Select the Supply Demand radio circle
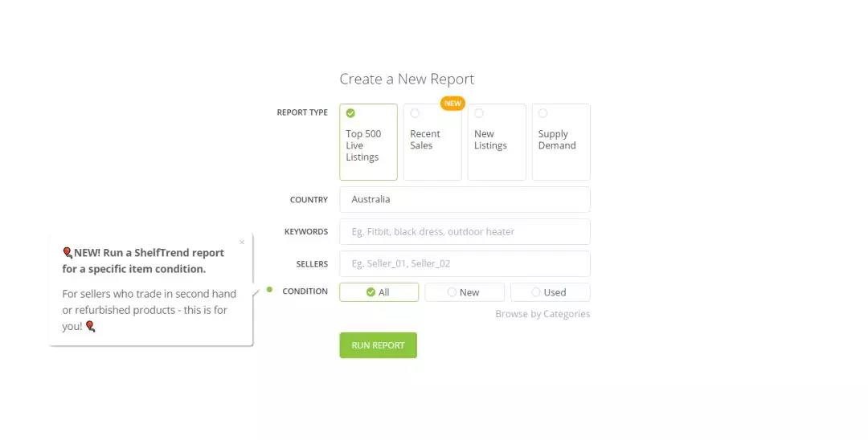The height and width of the screenshot is (440, 868). click(x=543, y=113)
